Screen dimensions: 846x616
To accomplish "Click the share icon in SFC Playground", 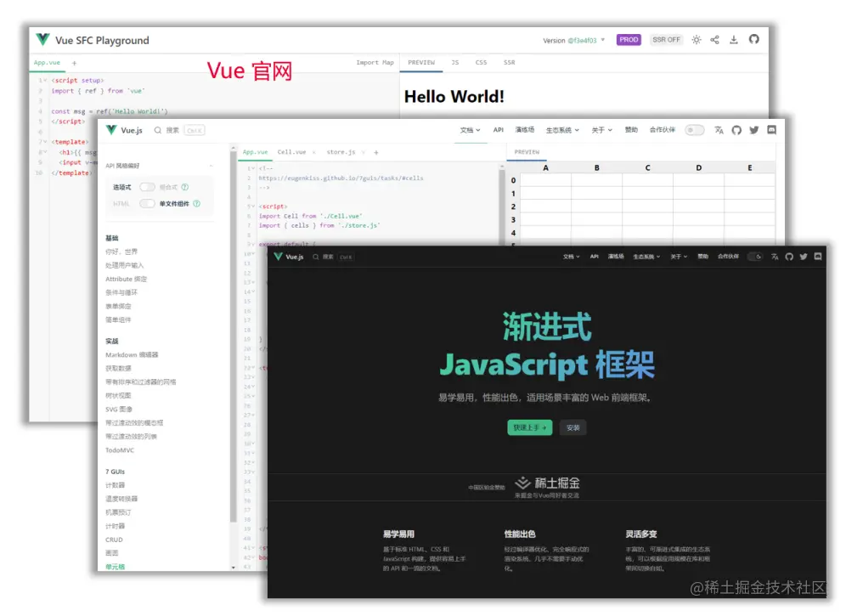I will click(715, 40).
